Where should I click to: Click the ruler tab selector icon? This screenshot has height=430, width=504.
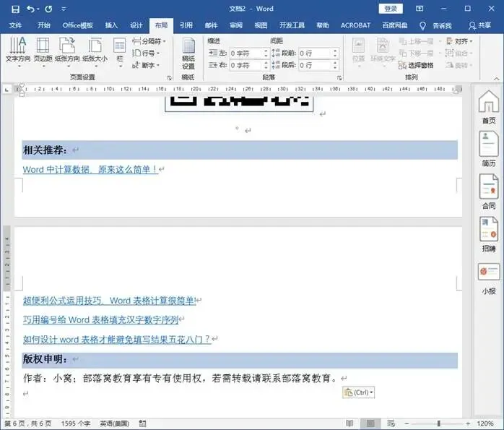[6, 90]
